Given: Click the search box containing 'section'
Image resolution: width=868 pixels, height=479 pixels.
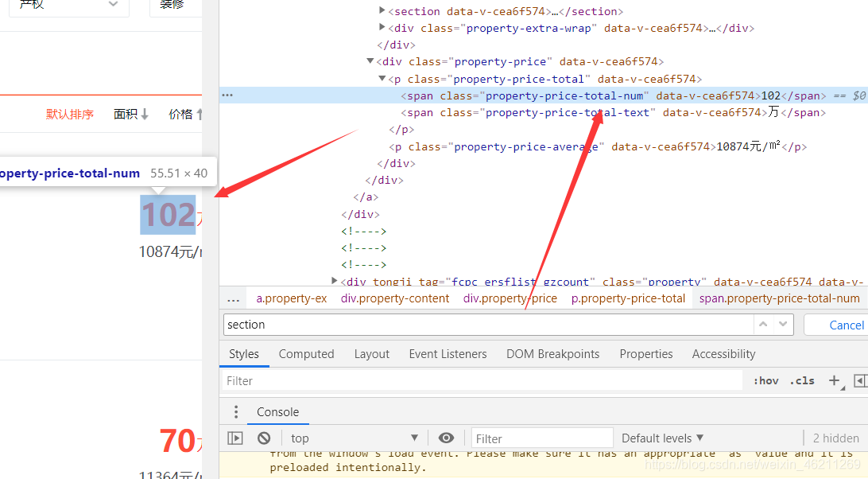Looking at the screenshot, I should click(x=488, y=325).
